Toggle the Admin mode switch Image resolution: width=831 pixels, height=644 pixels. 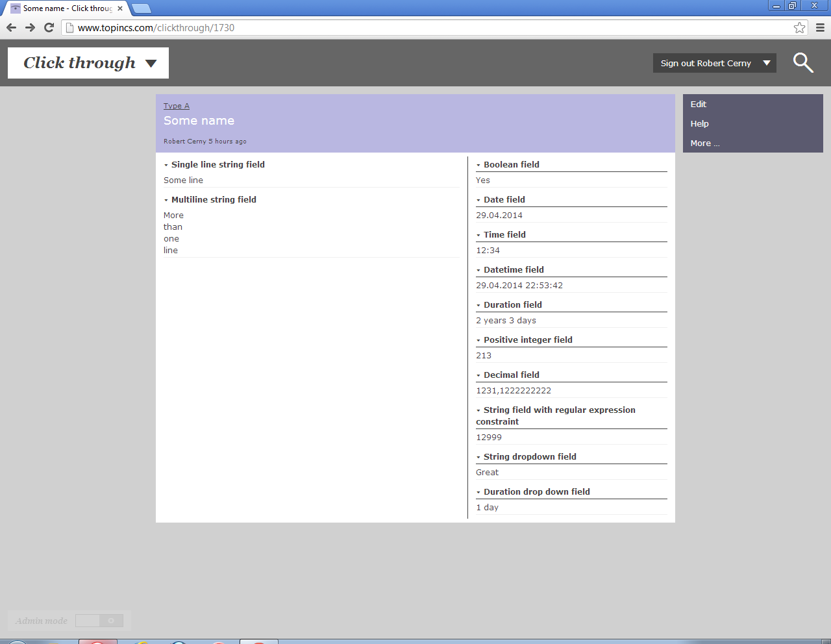click(99, 621)
